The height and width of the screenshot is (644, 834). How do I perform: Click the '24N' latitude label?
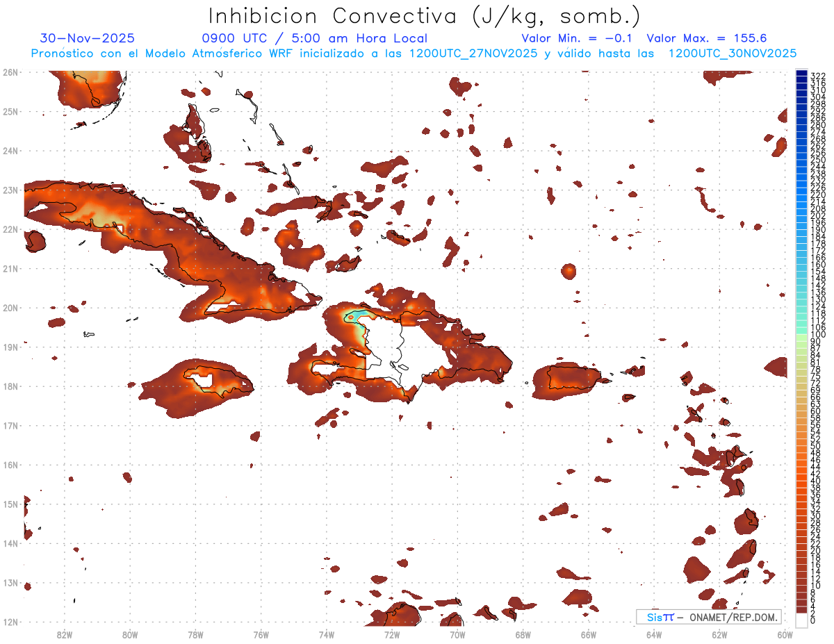click(10, 151)
